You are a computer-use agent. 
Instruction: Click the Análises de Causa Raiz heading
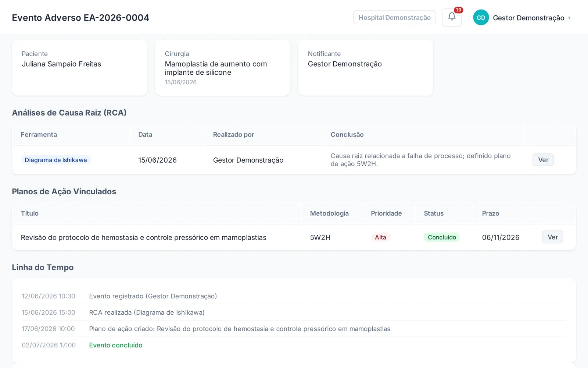coord(69,113)
